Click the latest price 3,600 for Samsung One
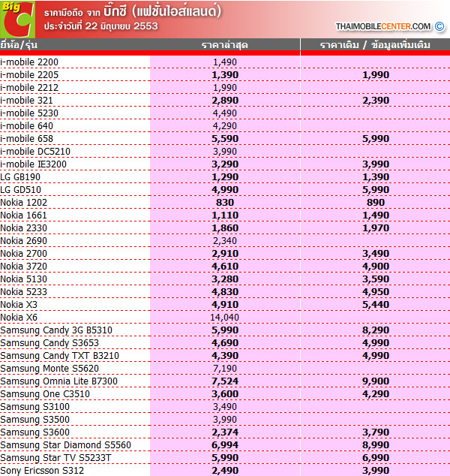The width and height of the screenshot is (450, 476). 225,394
